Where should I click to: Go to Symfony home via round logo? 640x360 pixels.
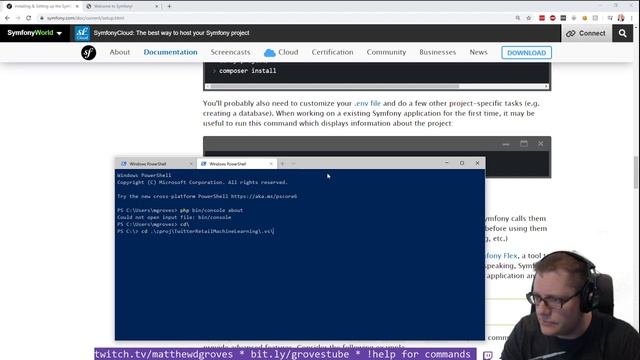[89, 53]
